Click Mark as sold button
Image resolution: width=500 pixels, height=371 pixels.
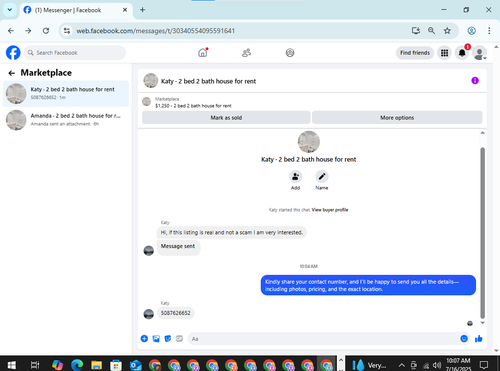(226, 118)
